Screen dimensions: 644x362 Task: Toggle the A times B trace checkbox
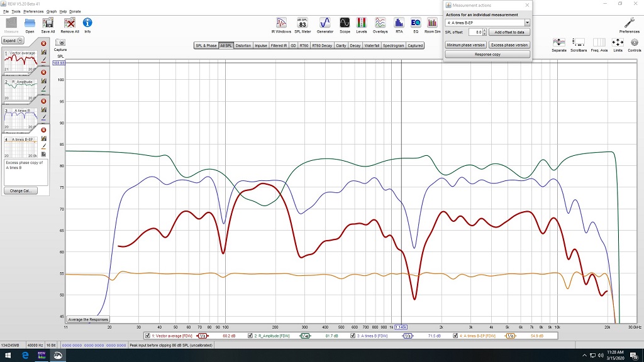[x=353, y=336]
